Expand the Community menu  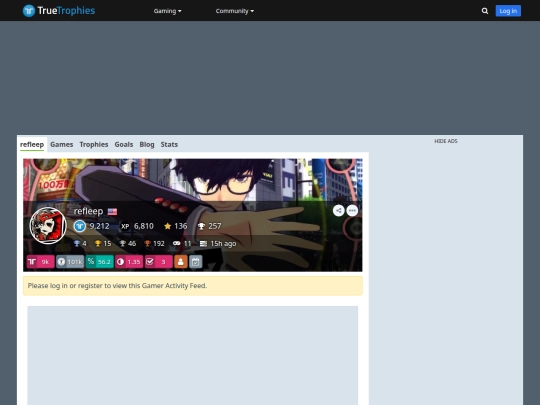pos(235,11)
